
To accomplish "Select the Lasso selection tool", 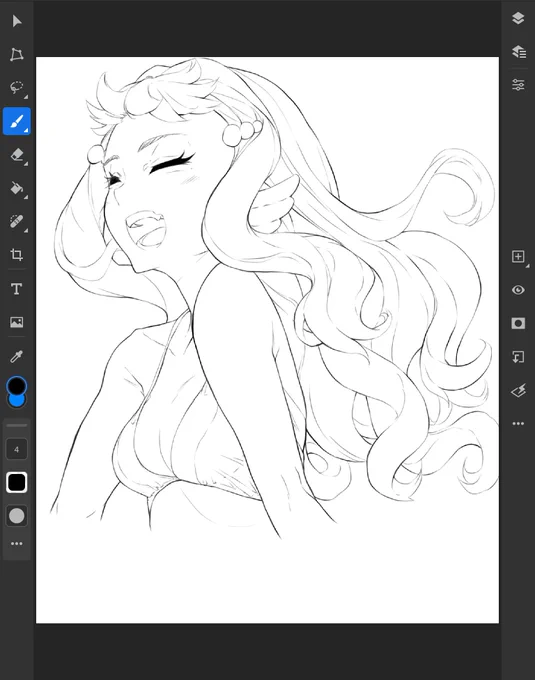I will point(16,87).
